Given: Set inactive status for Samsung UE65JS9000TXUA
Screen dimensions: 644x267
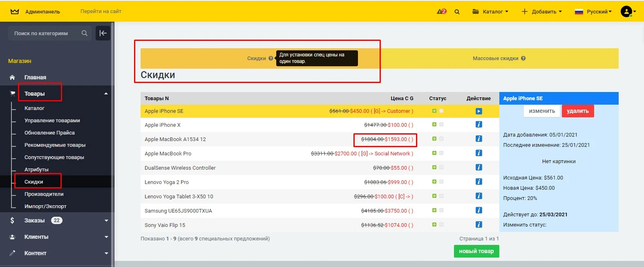Looking at the screenshot, I should [441, 210].
